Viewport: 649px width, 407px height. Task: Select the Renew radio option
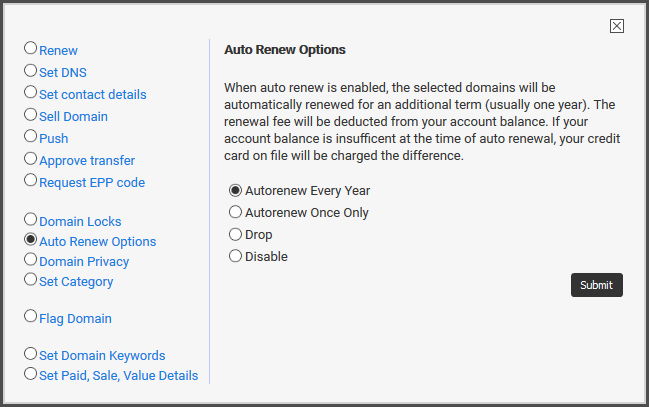(x=30, y=48)
